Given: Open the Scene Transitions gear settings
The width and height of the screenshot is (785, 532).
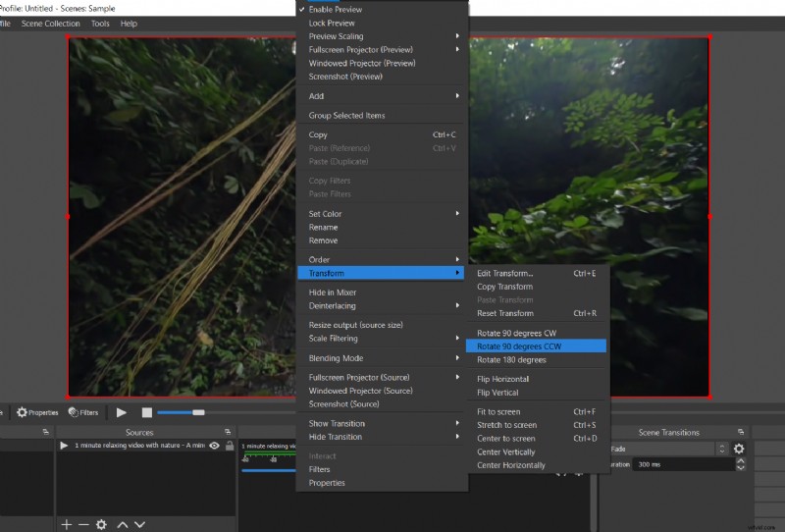Looking at the screenshot, I should [x=739, y=449].
